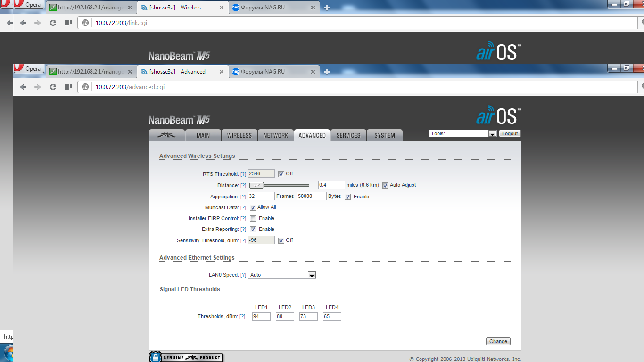644x362 pixels.
Task: Switch to 192.168.2.1 tab in Advanced window
Action: tap(91, 72)
